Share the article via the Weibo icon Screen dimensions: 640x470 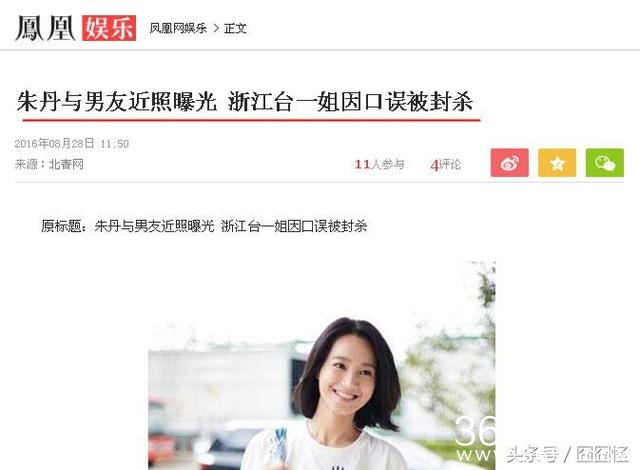509,163
